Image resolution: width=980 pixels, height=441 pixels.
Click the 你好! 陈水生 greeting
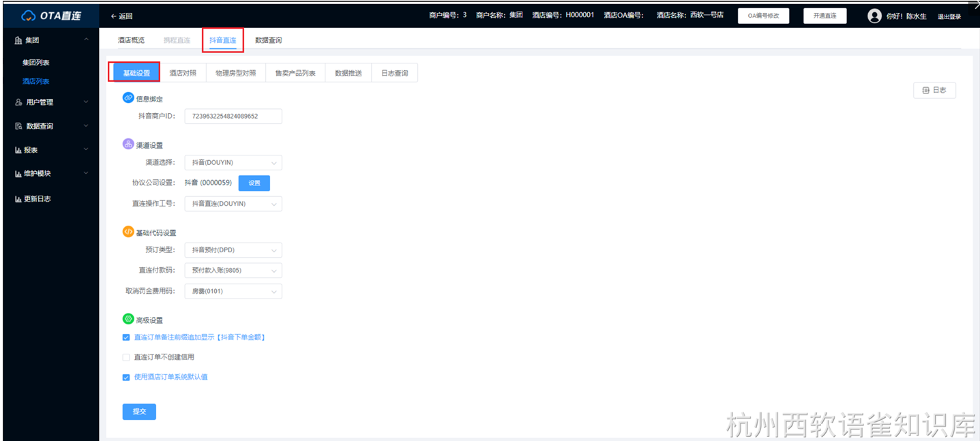906,16
